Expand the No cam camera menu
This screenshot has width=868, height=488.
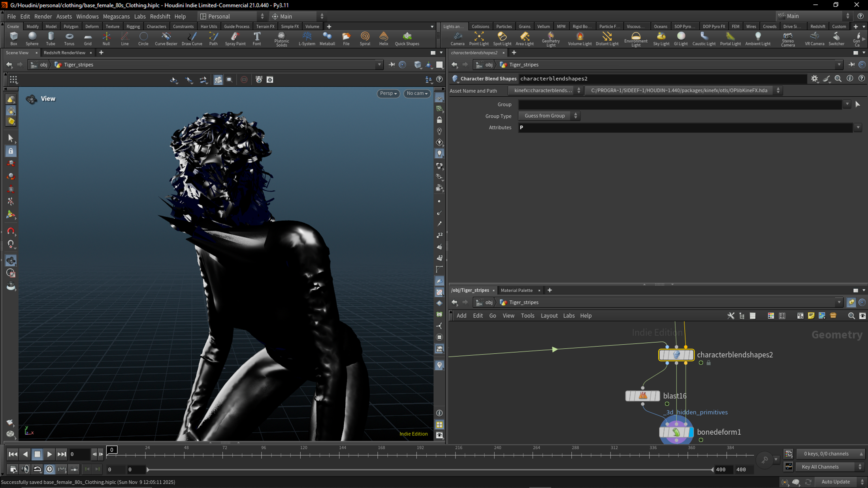(x=417, y=93)
